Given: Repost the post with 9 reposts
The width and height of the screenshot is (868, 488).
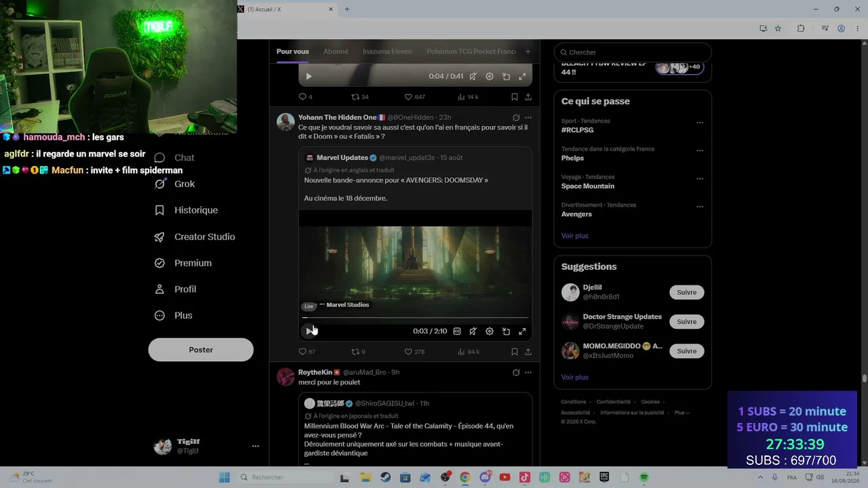Looking at the screenshot, I should [358, 352].
